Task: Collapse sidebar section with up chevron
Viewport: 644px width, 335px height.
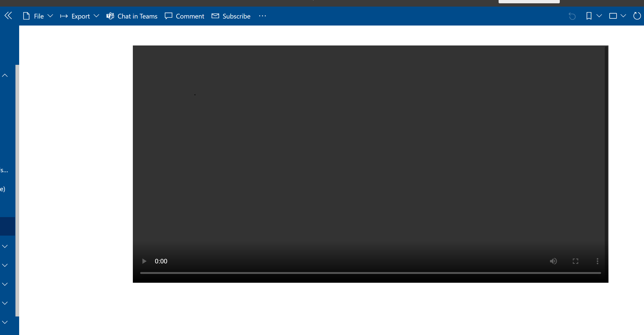Action: 5,75
